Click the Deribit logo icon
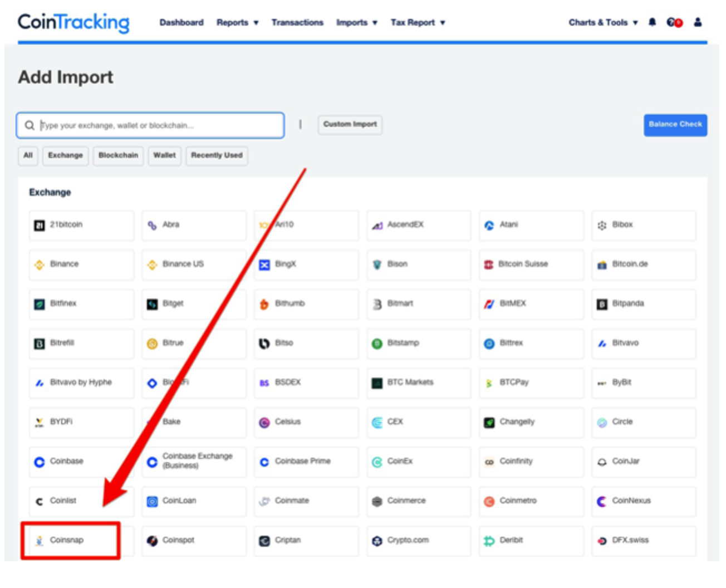 point(489,541)
